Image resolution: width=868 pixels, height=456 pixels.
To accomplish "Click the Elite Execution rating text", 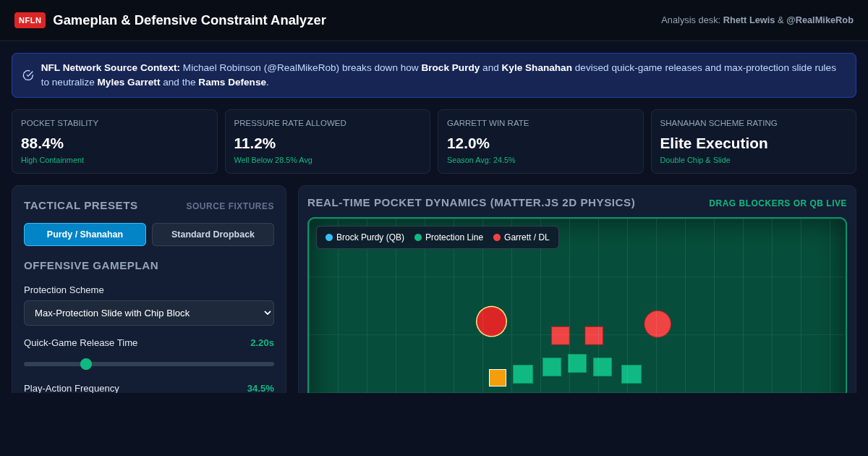I will tap(714, 143).
